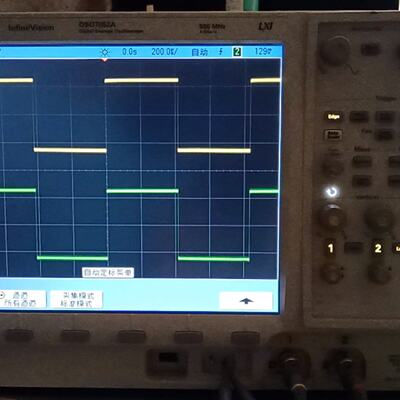
Task: Click the channel 2 vertical scale knob
Action: pyautogui.click(x=379, y=218)
